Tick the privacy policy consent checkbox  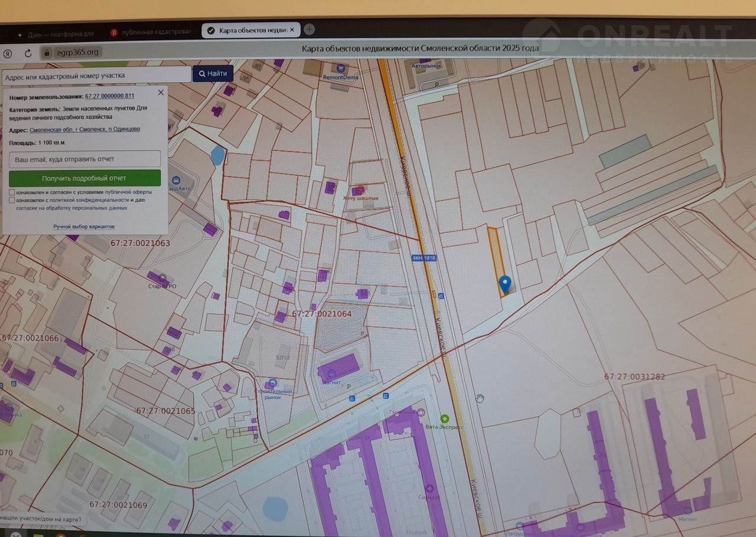click(12, 200)
